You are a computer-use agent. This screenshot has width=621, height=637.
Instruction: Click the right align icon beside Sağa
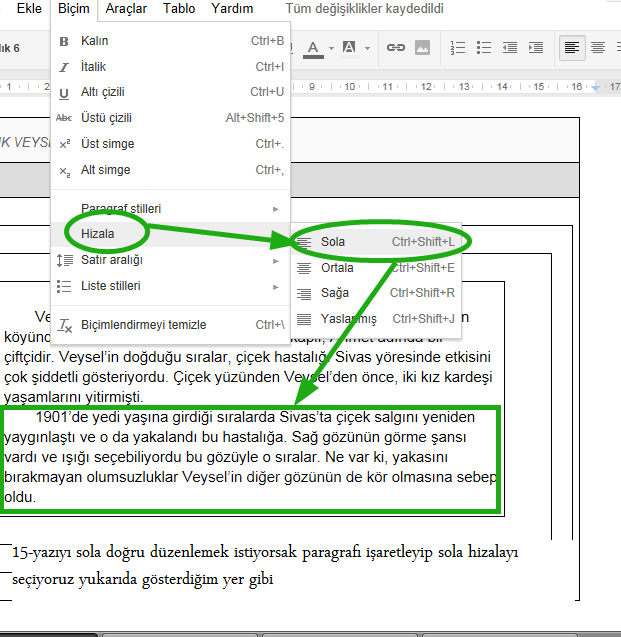coord(304,294)
